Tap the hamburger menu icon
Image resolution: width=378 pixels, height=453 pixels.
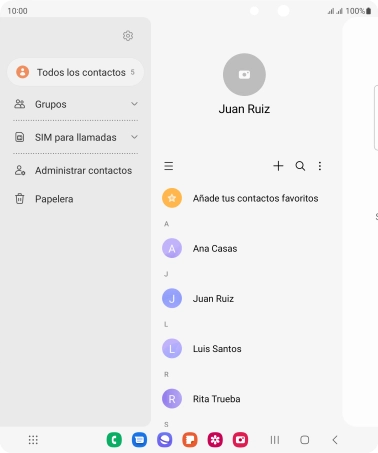(x=169, y=166)
